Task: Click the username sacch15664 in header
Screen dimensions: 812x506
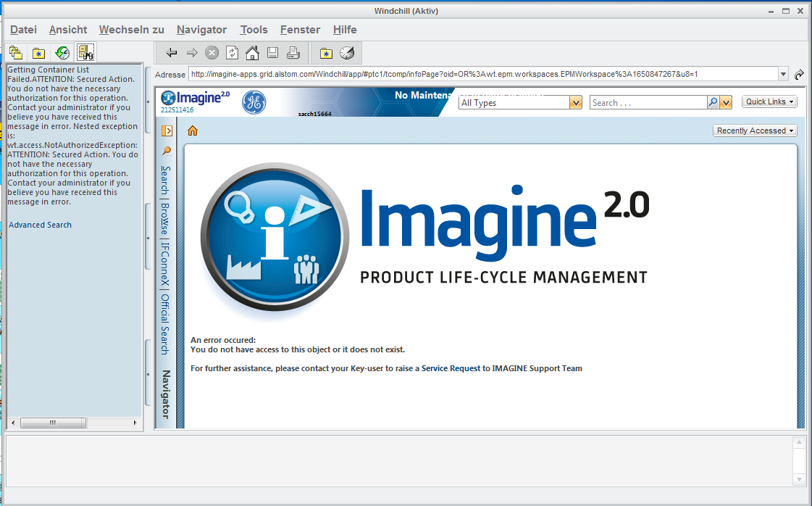Action: point(315,114)
